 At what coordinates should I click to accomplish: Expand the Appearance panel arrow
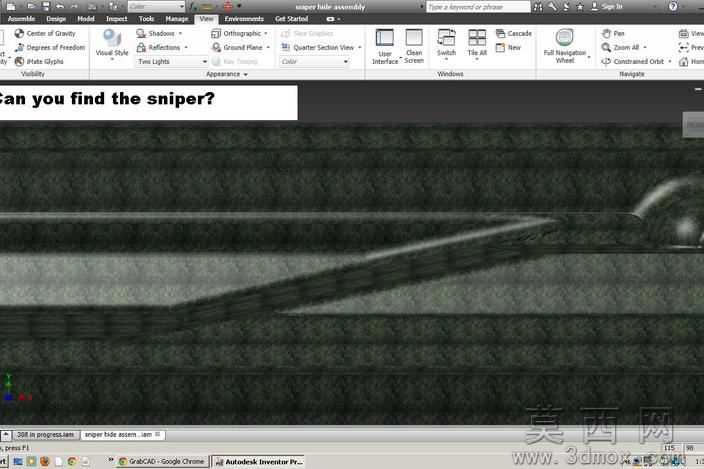coord(246,75)
